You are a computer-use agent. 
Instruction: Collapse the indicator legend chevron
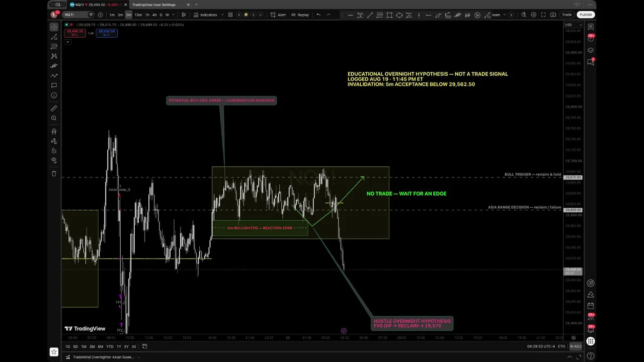pos(67,42)
